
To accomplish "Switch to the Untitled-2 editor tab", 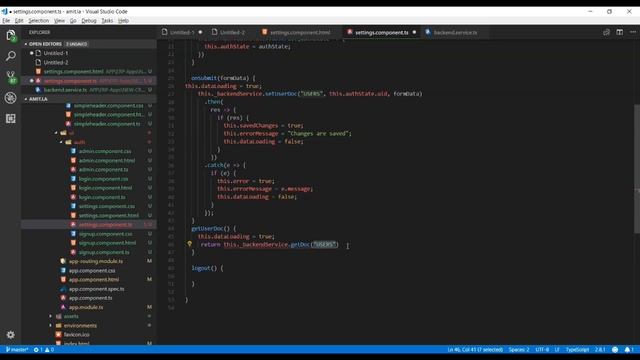I will (x=232, y=32).
